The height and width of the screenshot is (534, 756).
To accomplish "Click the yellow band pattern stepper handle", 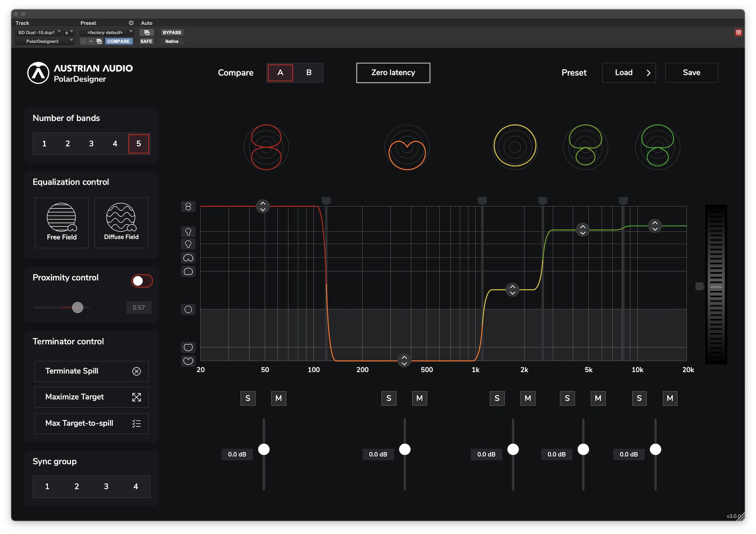I will coord(512,289).
